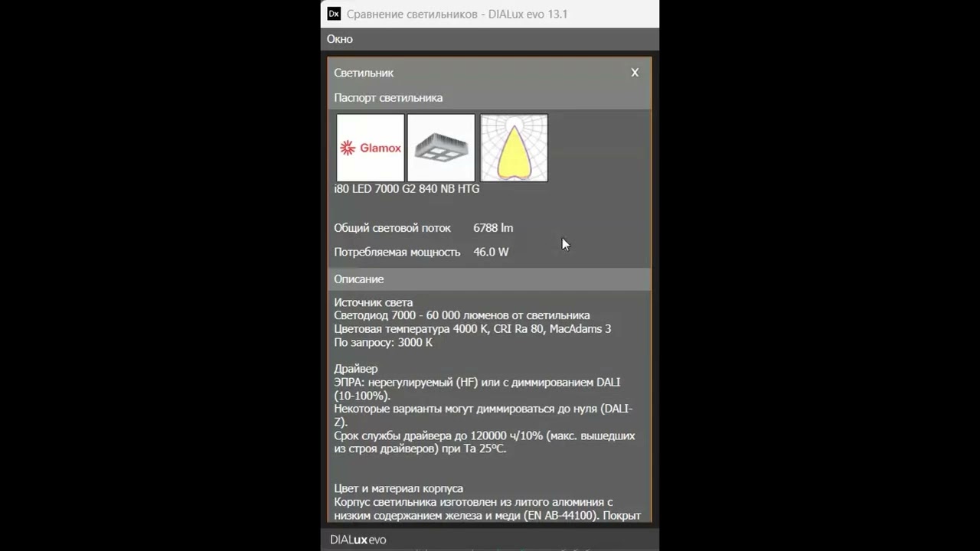
Task: Click the Цвет и материал корпуса heading
Action: pos(398,488)
